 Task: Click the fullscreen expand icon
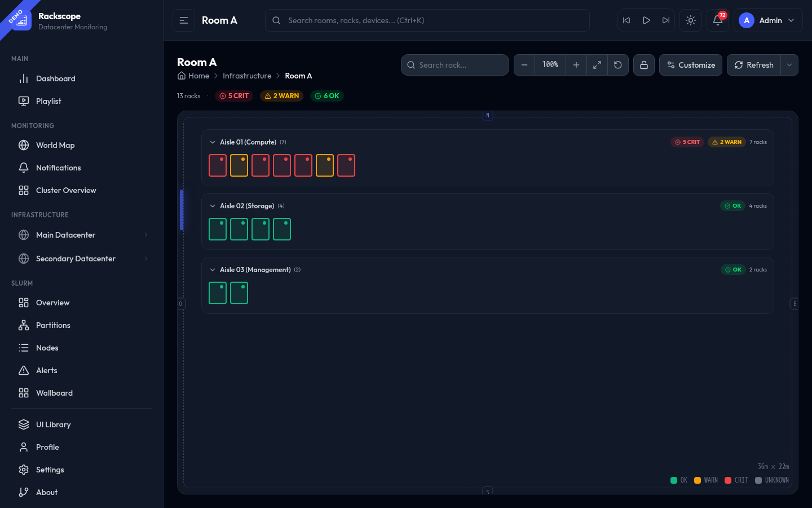point(597,65)
